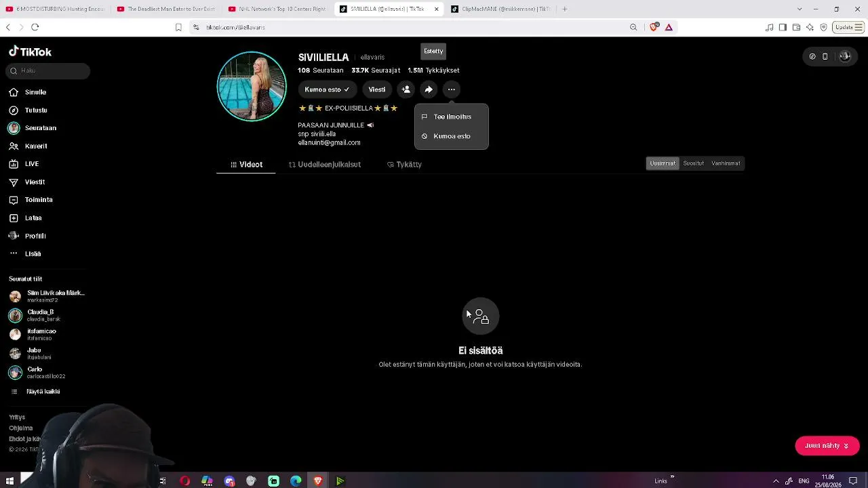Viewport: 868px width, 488px height.
Task: Open the Brave Wallet icon
Action: pyautogui.click(x=796, y=27)
